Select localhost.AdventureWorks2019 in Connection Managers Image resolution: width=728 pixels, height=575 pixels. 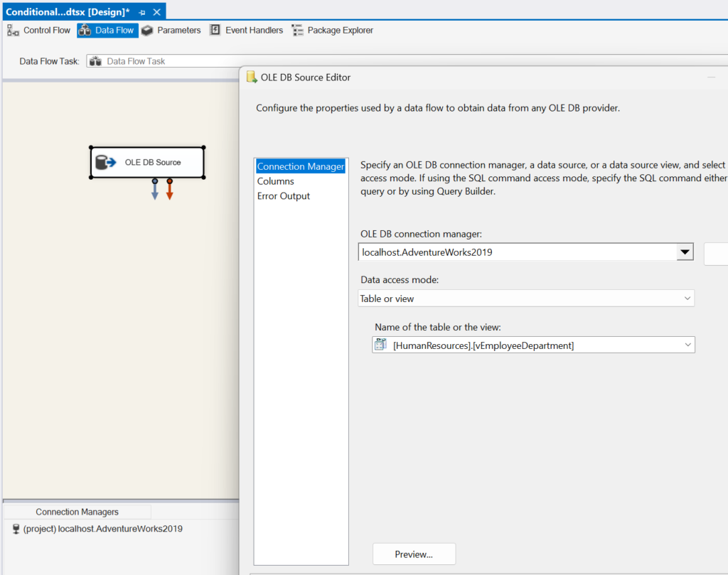[102, 529]
